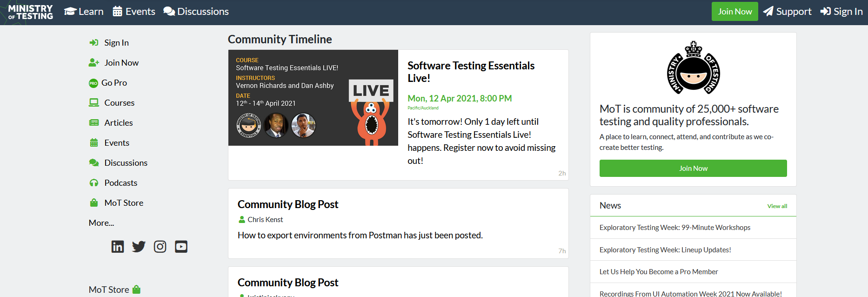Open the Learn navigation menu
This screenshot has width=868, height=297.
pos(84,12)
